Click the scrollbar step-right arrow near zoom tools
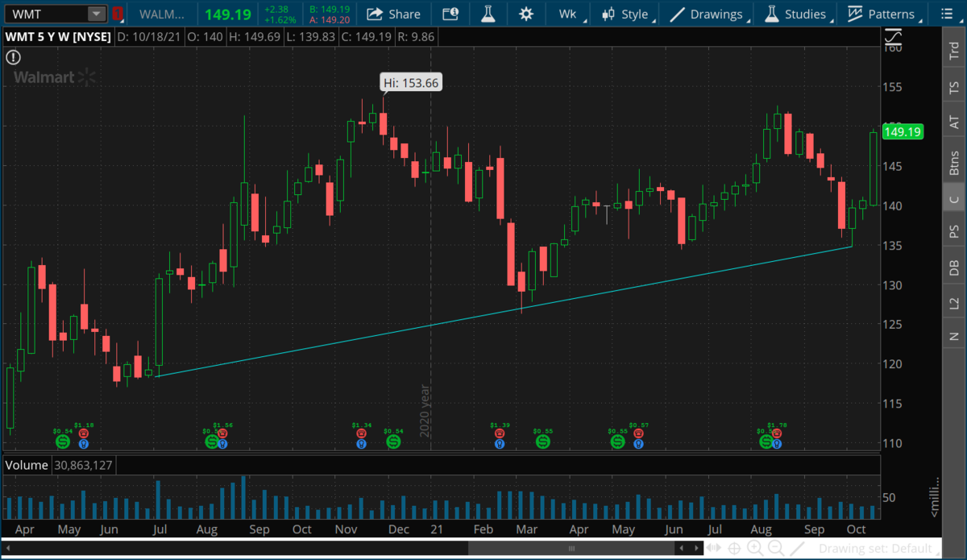Screen dimensions: 967x560 click(x=696, y=549)
